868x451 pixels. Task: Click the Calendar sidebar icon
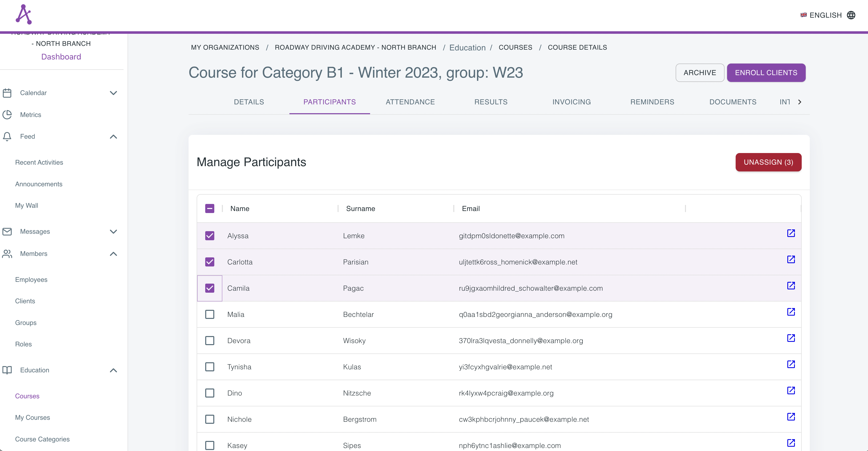point(7,93)
